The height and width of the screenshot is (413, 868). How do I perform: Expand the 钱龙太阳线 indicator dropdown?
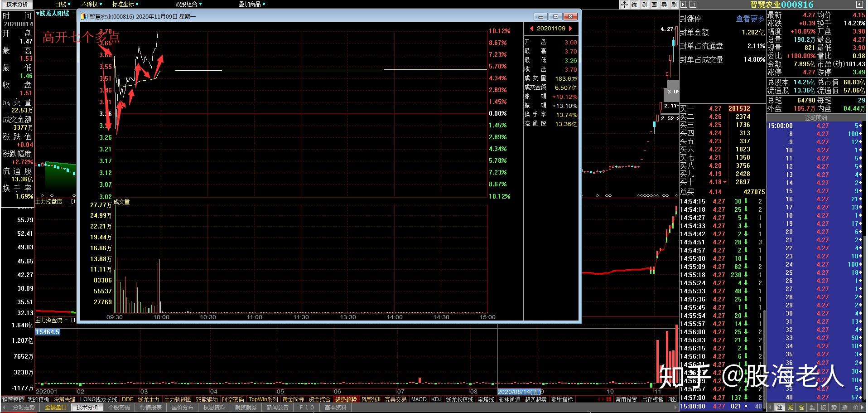pos(38,14)
